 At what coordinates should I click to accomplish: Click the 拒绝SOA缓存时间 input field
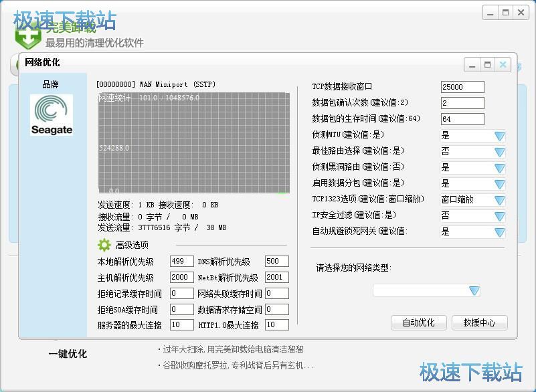pyautogui.click(x=182, y=309)
